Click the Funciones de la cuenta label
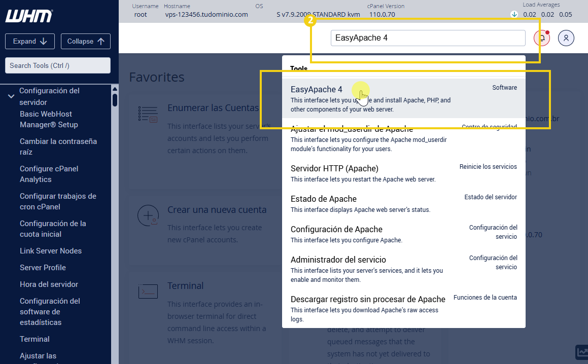588x364 pixels. tap(485, 297)
